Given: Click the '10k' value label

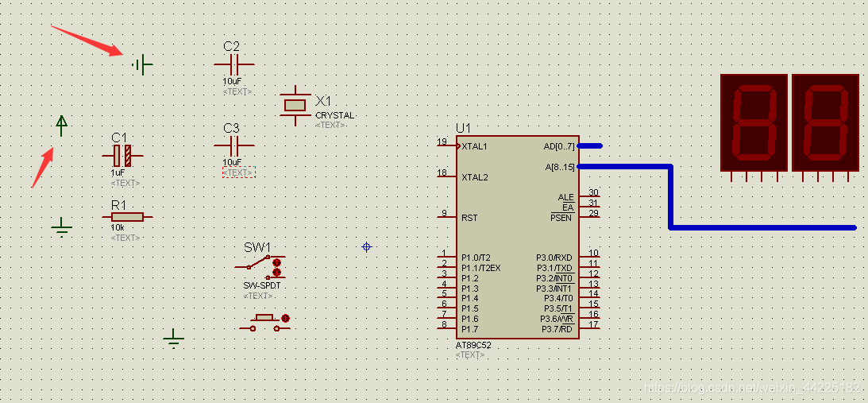Looking at the screenshot, I should (118, 228).
